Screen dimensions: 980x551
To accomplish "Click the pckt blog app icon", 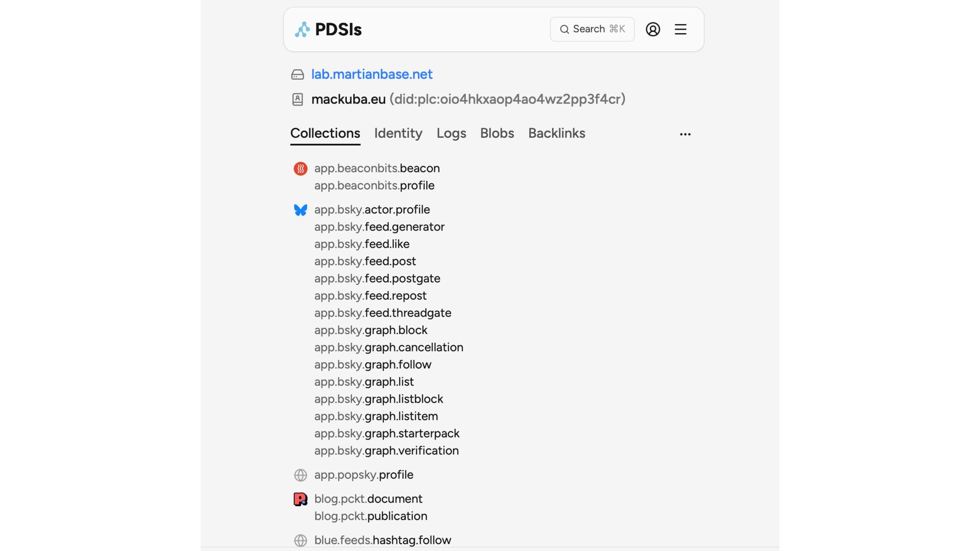I will tap(301, 499).
